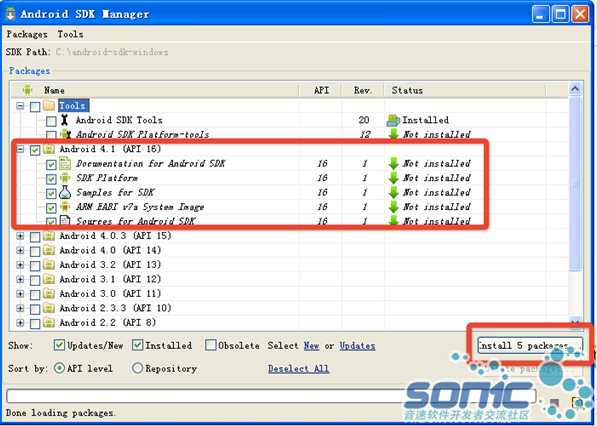Open the Packages menu
This screenshot has height=426, width=597.
(27, 34)
